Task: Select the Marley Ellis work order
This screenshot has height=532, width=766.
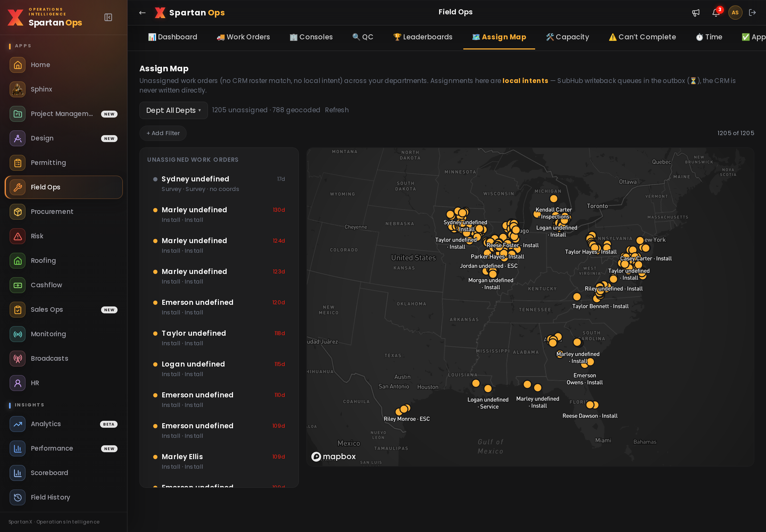Action: 219,461
